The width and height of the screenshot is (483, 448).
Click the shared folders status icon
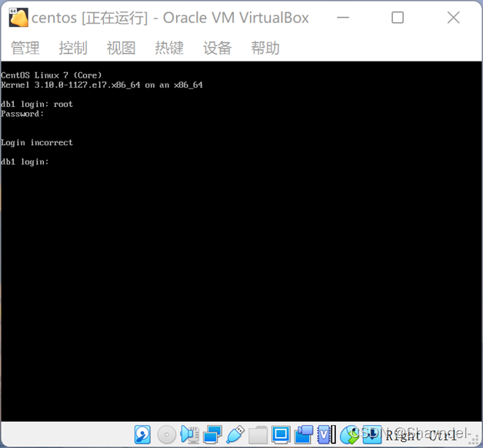click(258, 434)
